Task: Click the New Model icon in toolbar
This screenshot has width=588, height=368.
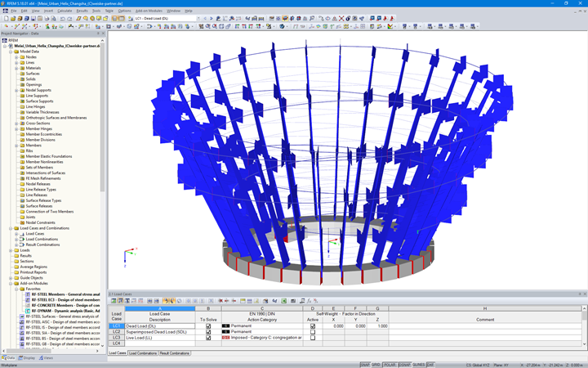Action: tap(7, 18)
